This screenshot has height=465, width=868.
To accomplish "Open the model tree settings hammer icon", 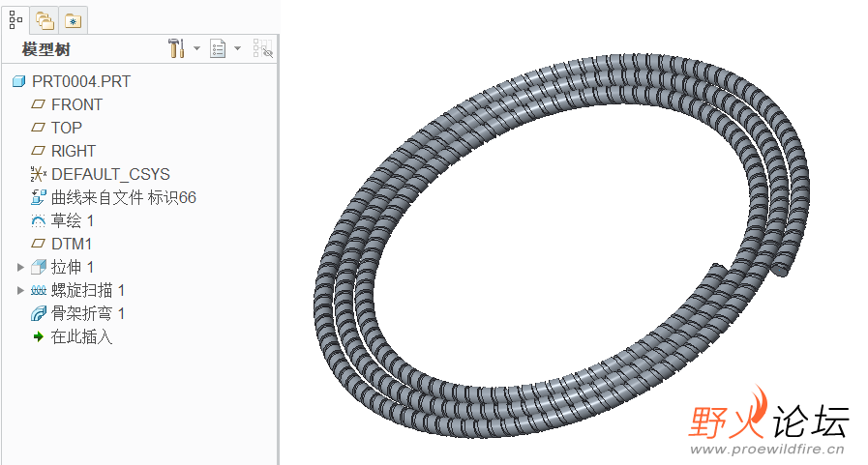I will (176, 48).
